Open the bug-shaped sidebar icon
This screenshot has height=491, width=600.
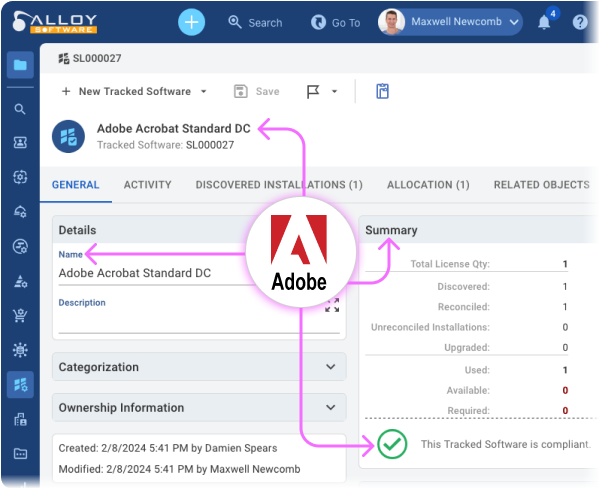(x=20, y=350)
